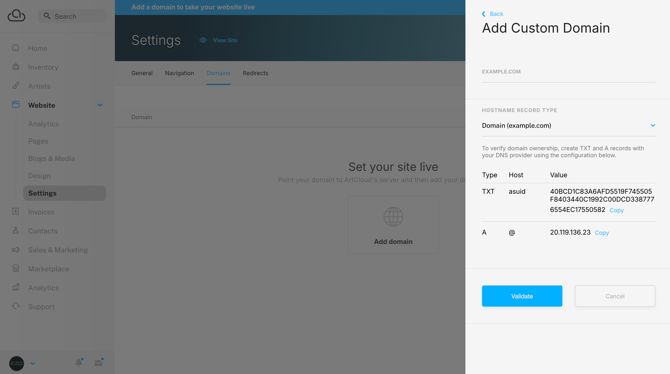Image resolution: width=670 pixels, height=374 pixels.
Task: Click the Inventory label in sidebar
Action: click(43, 67)
